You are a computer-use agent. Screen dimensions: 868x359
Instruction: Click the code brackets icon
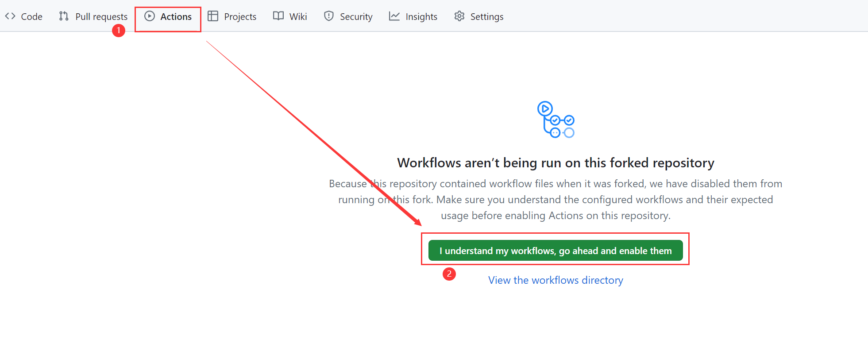tap(10, 16)
